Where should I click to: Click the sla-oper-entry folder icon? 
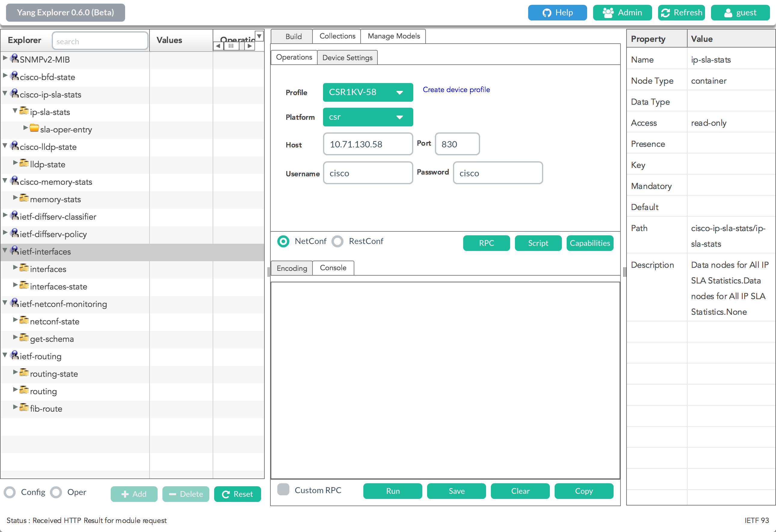(34, 128)
